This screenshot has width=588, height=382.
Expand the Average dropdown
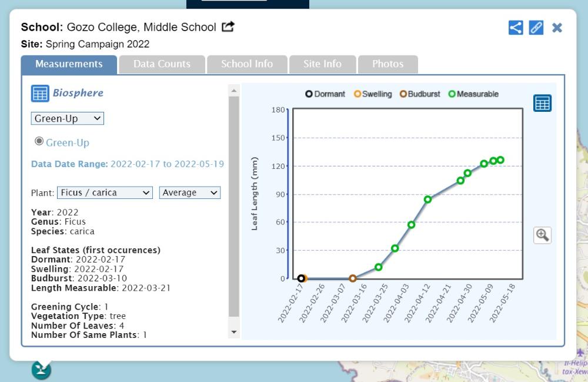(x=189, y=192)
